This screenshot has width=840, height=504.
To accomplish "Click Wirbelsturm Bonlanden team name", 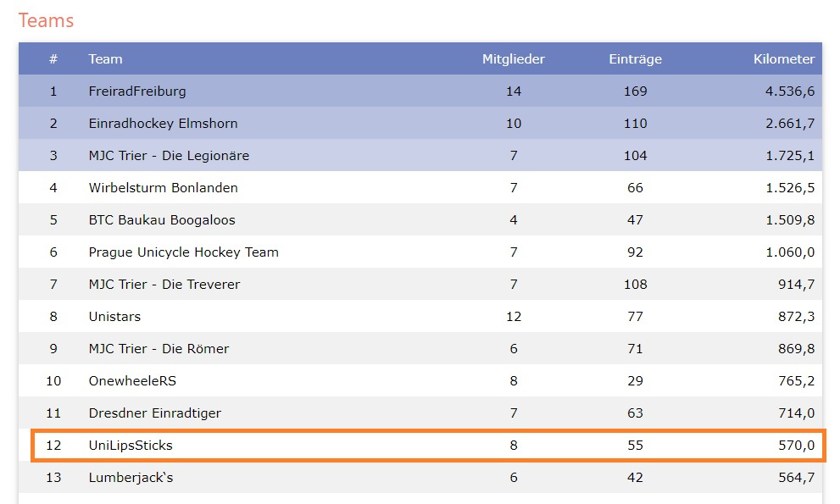I will point(163,188).
